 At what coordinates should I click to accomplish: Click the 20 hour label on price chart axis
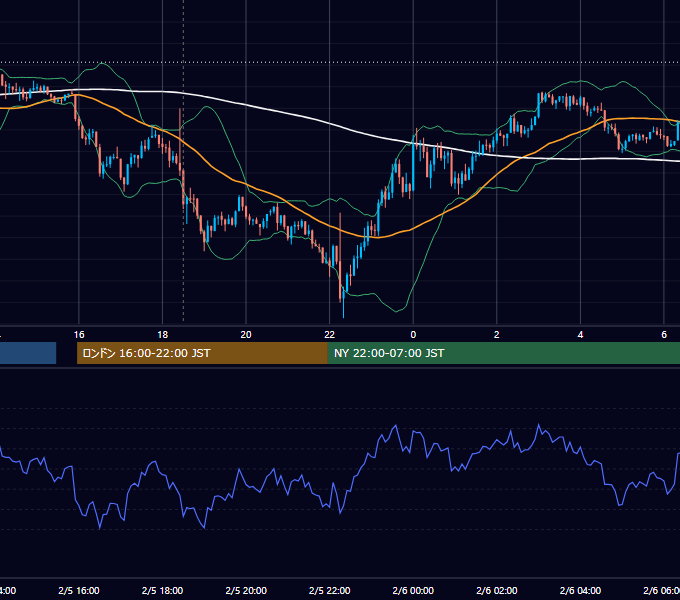tap(246, 335)
